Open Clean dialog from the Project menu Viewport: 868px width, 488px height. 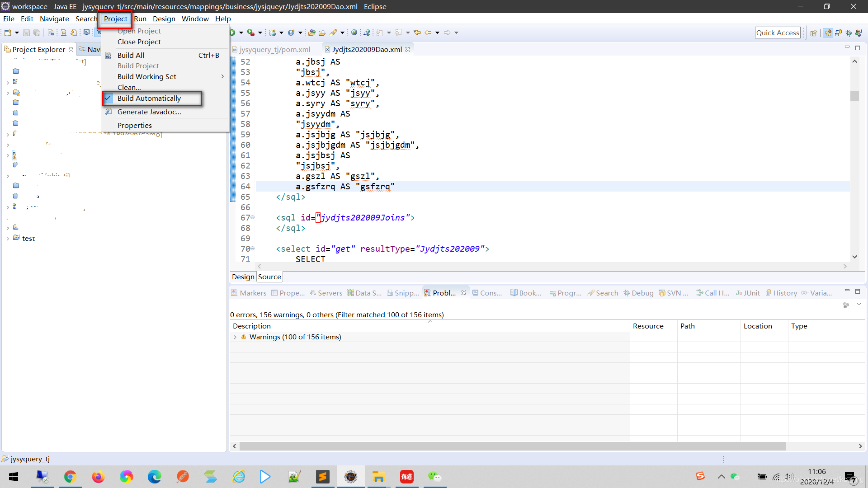(128, 87)
